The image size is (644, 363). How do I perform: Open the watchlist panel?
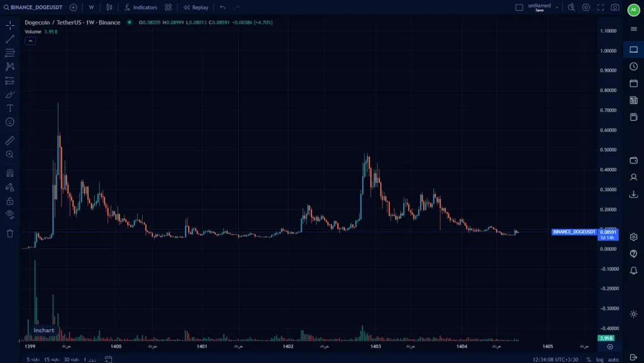tap(634, 50)
